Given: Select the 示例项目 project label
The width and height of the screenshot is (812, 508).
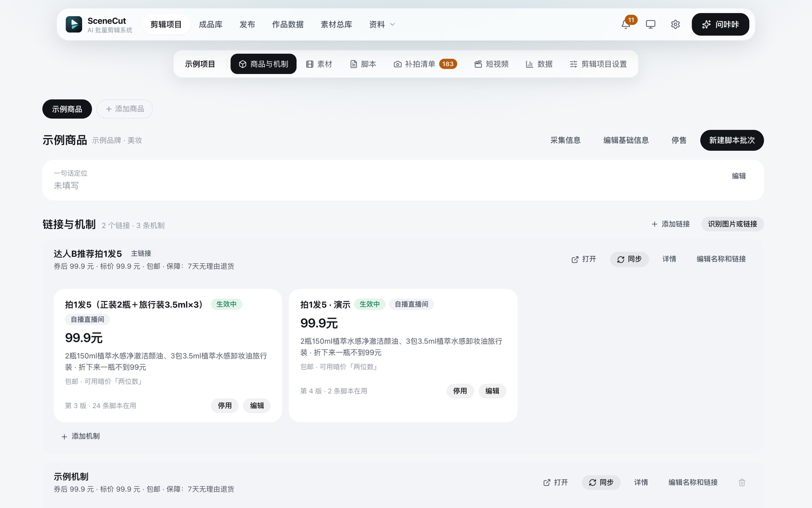Looking at the screenshot, I should coord(200,64).
